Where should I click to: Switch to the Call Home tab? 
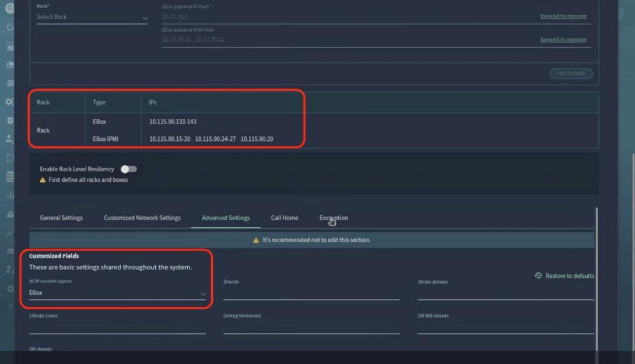pos(285,217)
